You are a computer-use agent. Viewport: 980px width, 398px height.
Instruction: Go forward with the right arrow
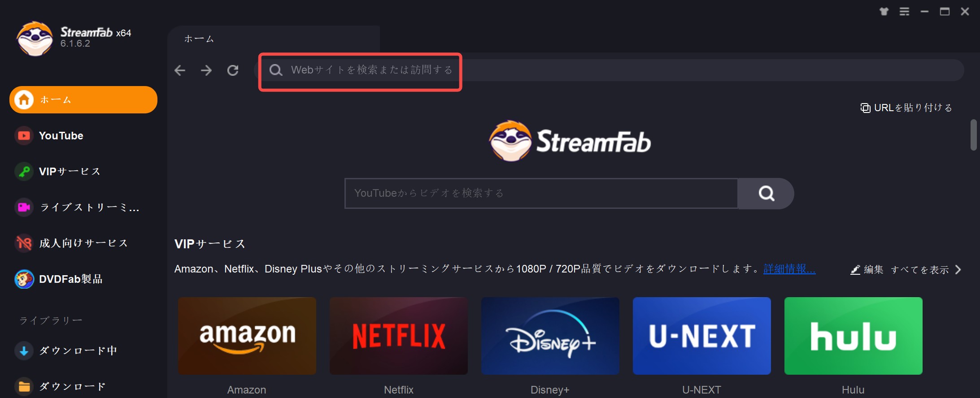206,70
